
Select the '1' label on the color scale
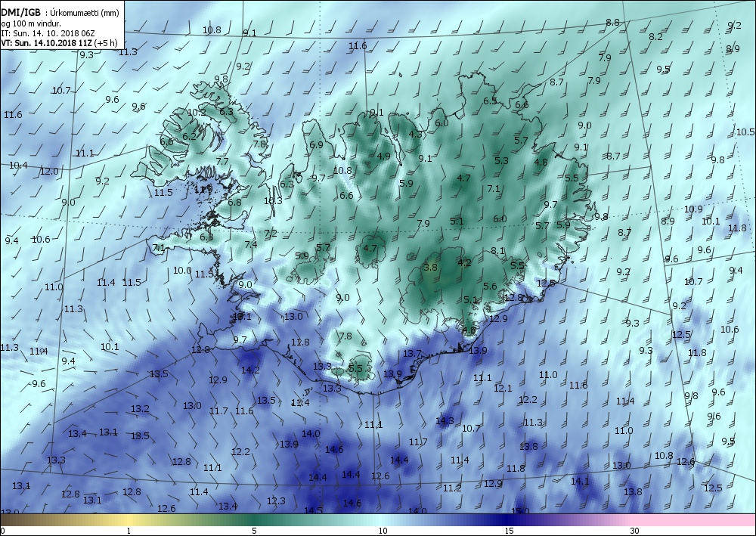(129, 531)
